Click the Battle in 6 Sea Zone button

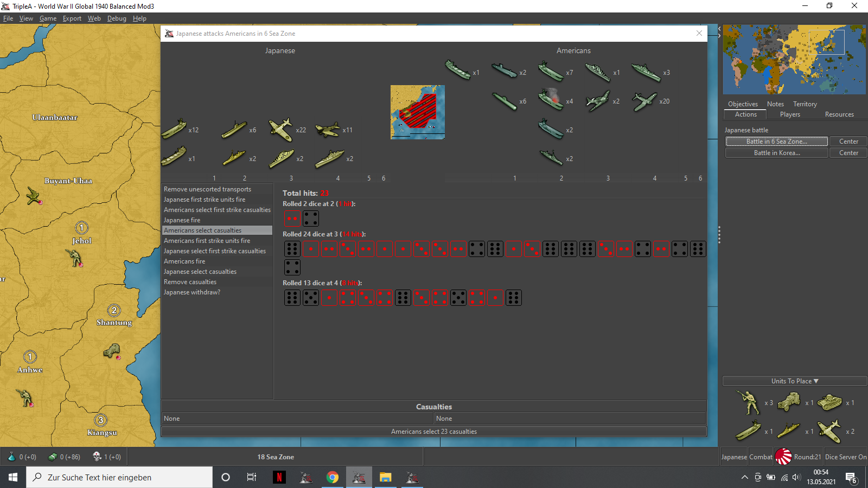[777, 142]
